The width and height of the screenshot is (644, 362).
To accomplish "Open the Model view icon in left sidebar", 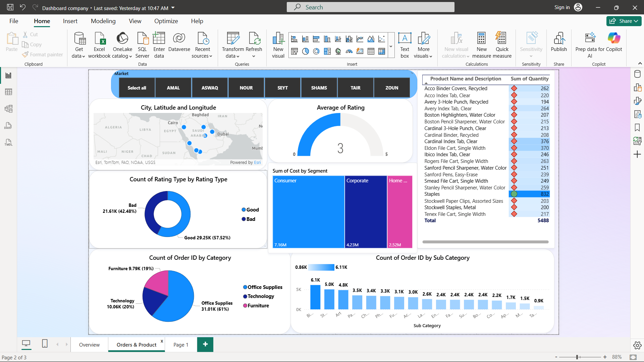I will pos(8,109).
